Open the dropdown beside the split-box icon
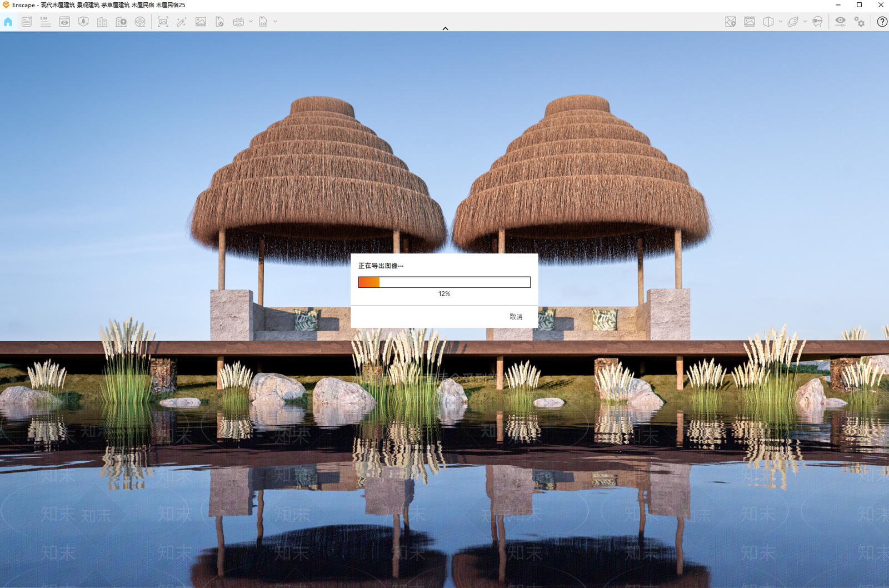Screen dimensions: 889x588 tap(781, 22)
